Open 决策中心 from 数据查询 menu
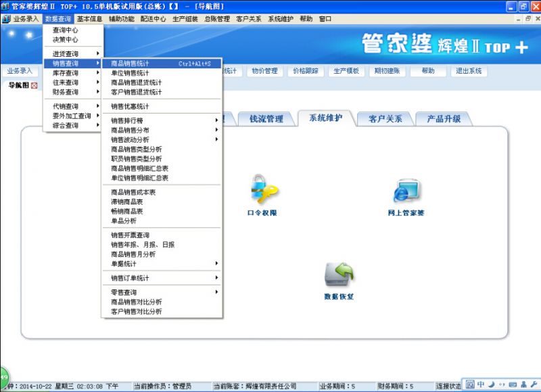 (73, 40)
